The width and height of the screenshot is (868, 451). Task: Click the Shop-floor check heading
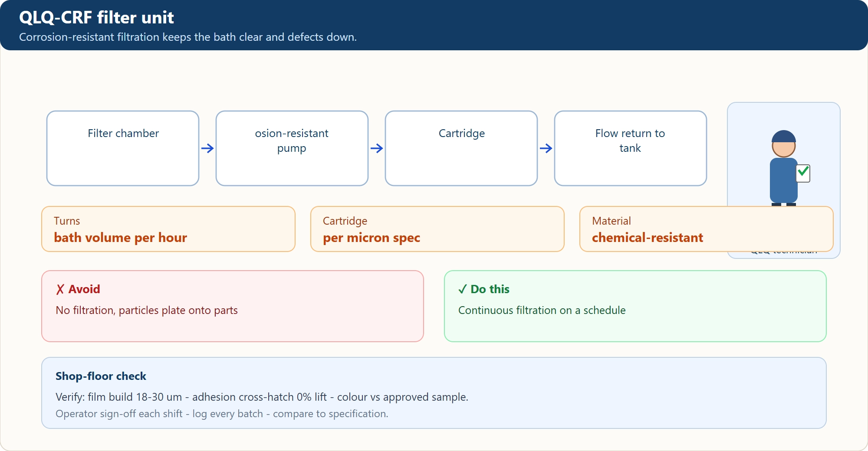click(101, 376)
